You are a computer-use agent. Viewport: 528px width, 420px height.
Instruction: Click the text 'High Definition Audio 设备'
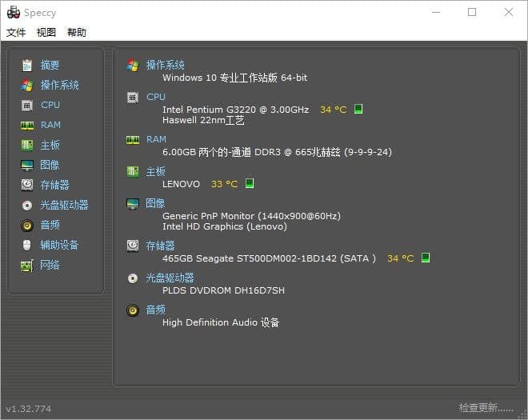click(x=221, y=322)
